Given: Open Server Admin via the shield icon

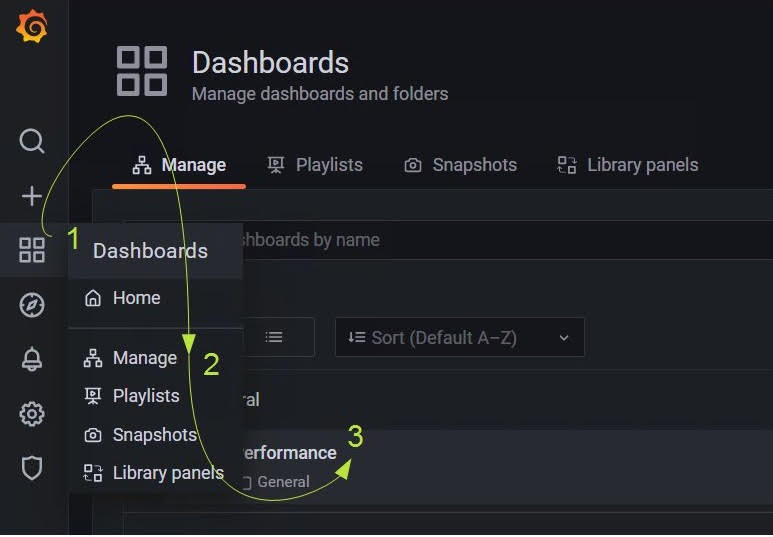Looking at the screenshot, I should coord(32,468).
